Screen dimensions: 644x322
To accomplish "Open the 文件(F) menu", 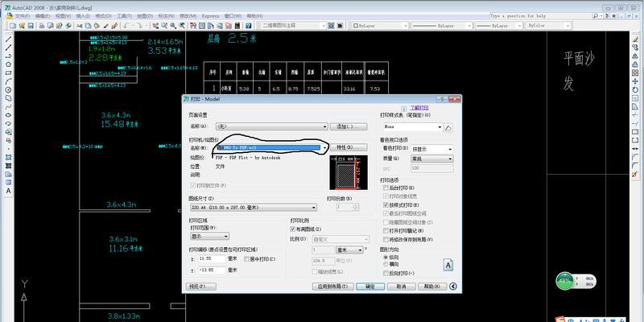I will 23,15.
